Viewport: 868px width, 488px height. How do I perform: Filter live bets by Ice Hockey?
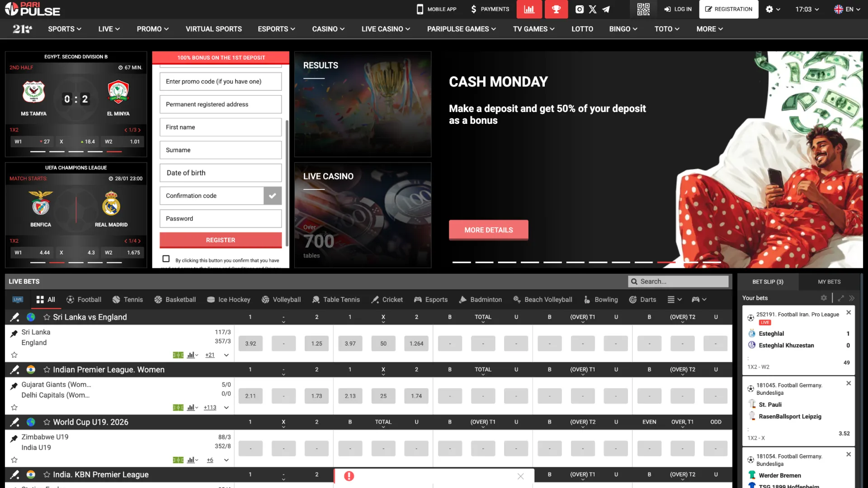228,300
